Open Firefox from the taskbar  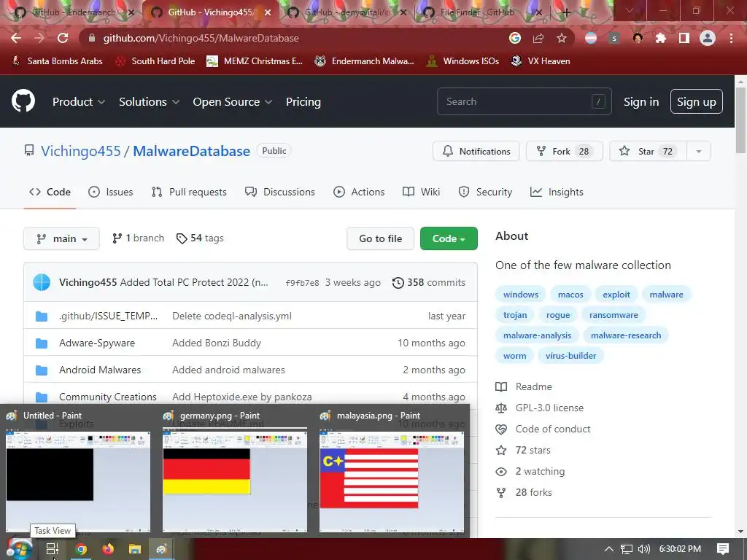pos(108,549)
